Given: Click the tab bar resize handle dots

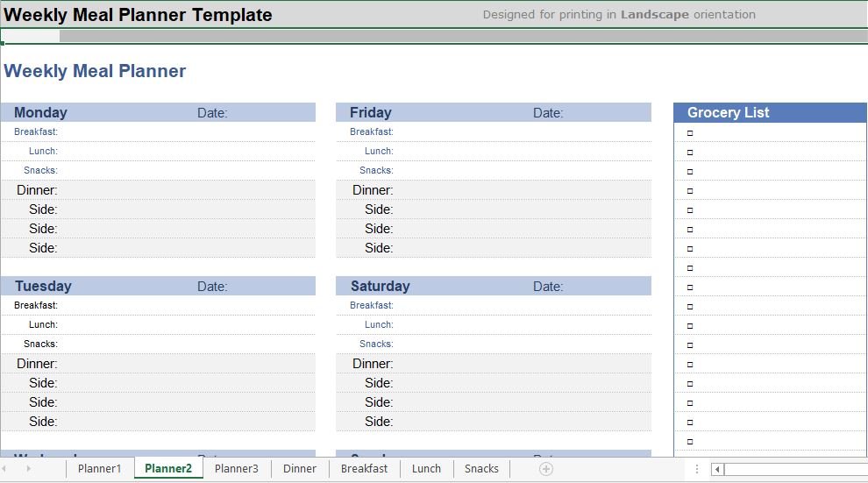Looking at the screenshot, I should [x=697, y=469].
